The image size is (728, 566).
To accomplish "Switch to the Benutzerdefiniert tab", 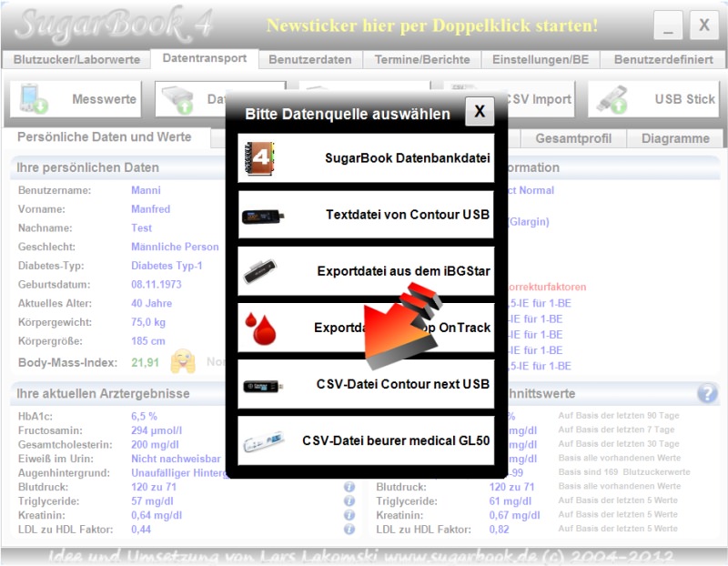I will click(x=663, y=60).
